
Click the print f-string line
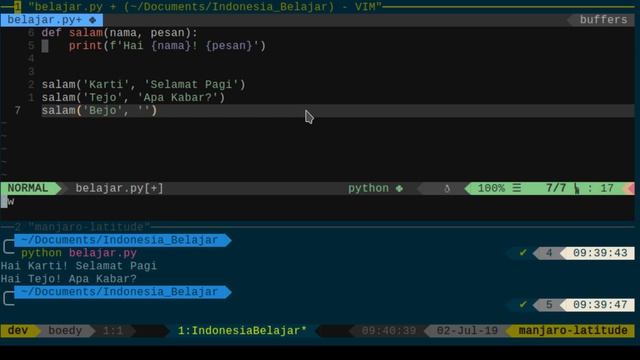pos(167,46)
